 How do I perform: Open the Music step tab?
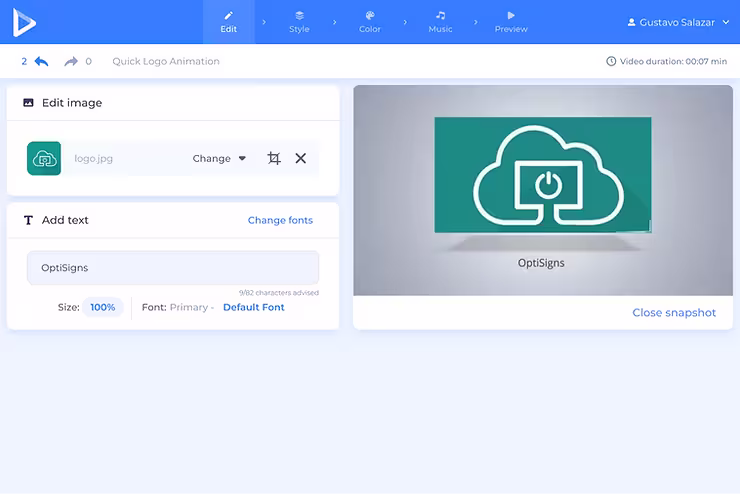point(440,22)
